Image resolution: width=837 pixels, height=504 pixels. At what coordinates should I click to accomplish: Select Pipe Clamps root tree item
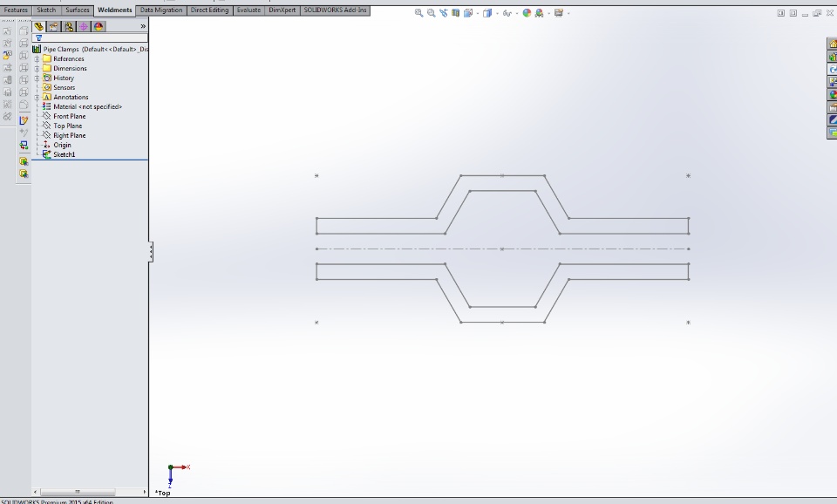click(x=90, y=49)
